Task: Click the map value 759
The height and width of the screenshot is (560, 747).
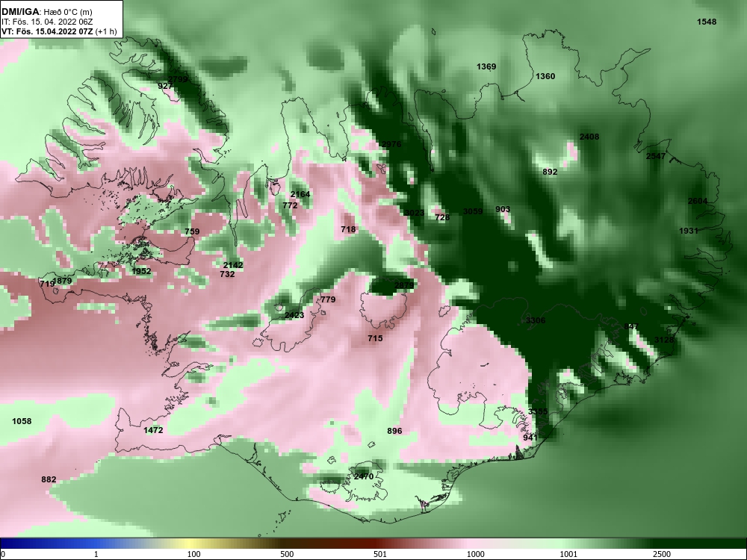Action: [192, 232]
